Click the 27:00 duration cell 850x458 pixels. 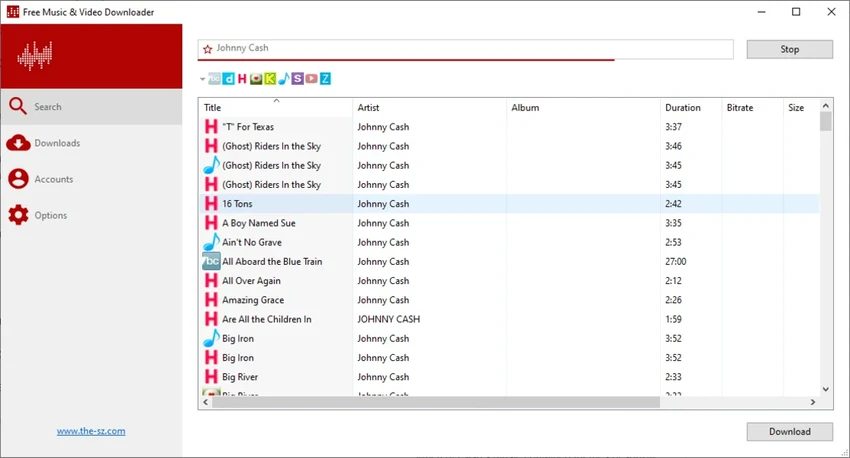[x=675, y=261]
